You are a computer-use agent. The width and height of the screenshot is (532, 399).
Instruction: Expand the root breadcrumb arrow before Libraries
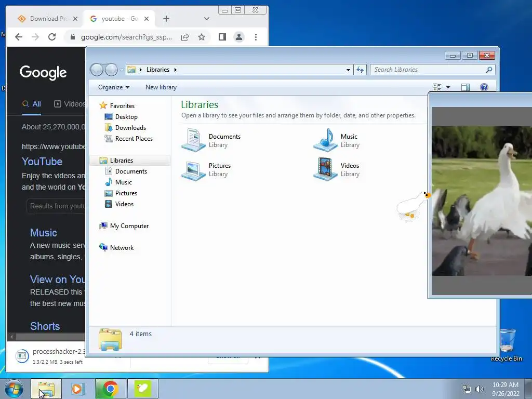pyautogui.click(x=140, y=70)
